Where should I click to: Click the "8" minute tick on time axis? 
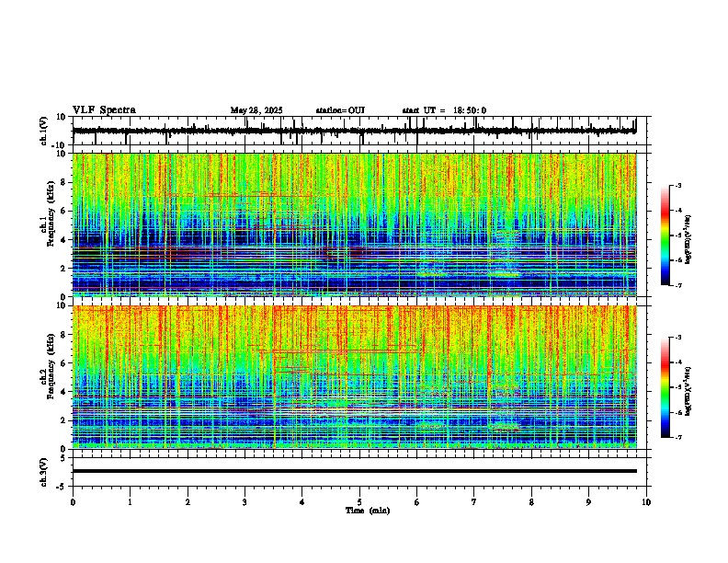(531, 502)
